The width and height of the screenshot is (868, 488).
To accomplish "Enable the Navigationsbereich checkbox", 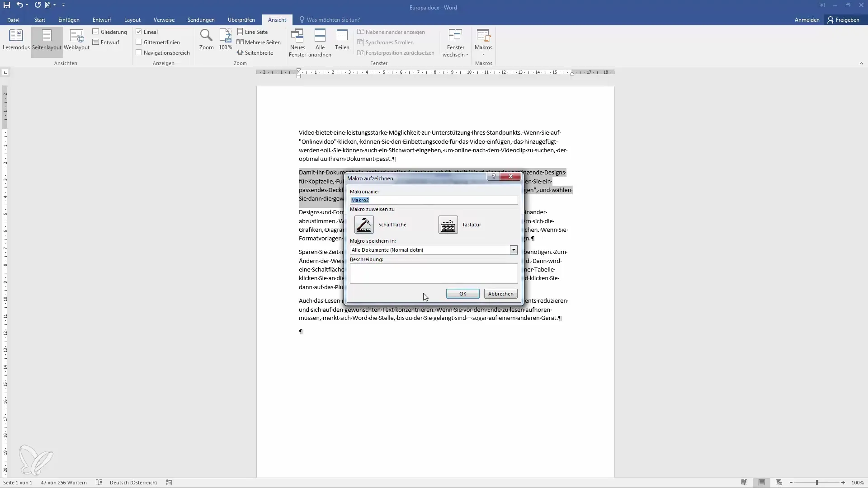I will tap(139, 53).
